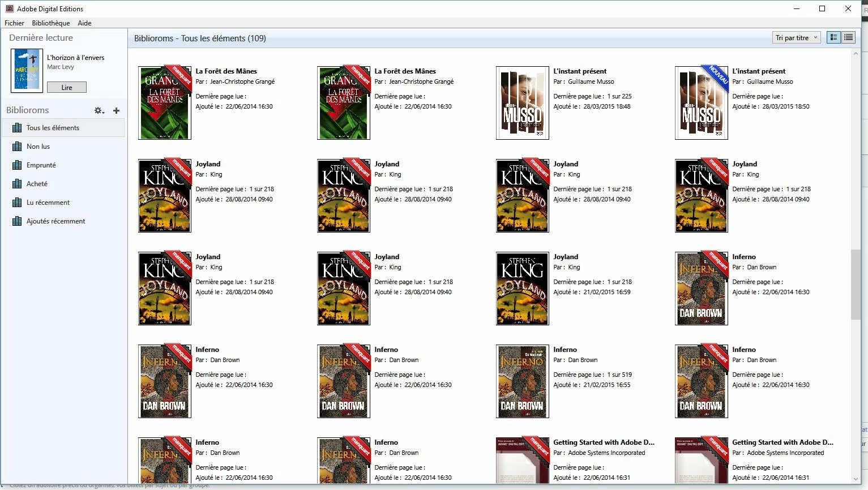Click 'Par : Guillaume Musso' beside the NOUVEAU cover
Image resolution: width=868 pixels, height=490 pixels.
(x=763, y=81)
